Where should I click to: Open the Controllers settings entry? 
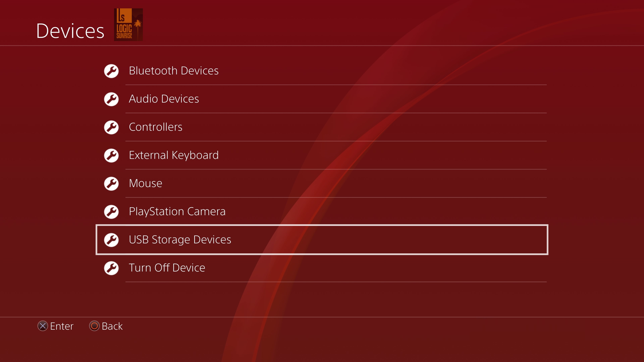(322, 127)
